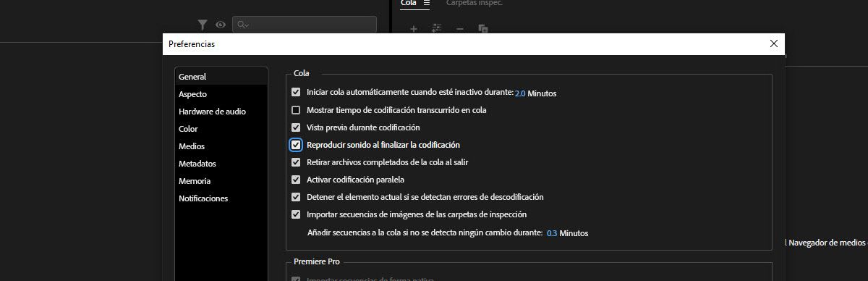Click the add output settings icon

tap(436, 28)
